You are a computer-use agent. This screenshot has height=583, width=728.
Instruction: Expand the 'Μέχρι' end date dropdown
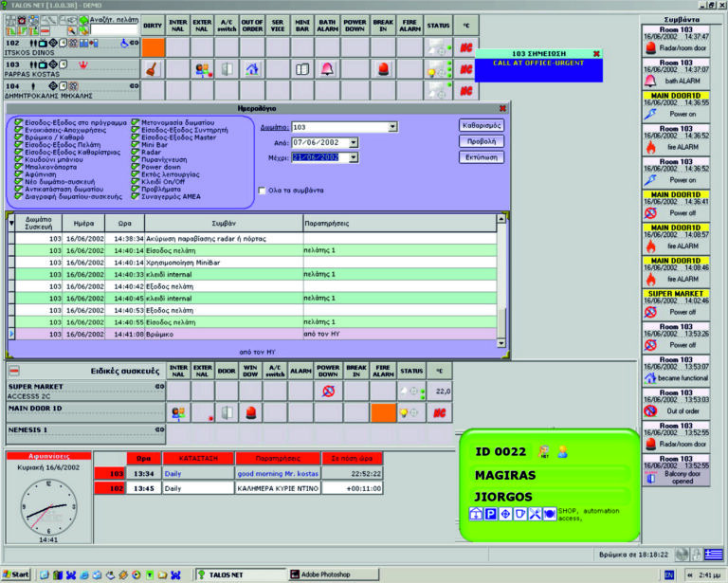[353, 157]
